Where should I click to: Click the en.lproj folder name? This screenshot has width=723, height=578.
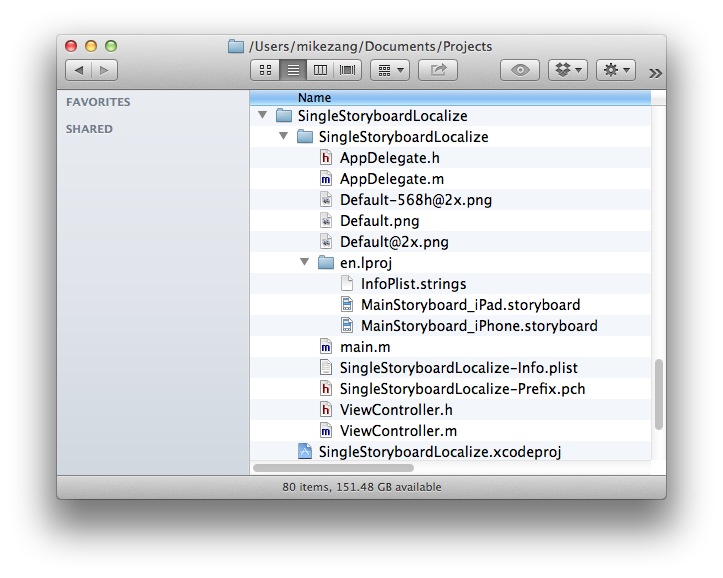pyautogui.click(x=366, y=263)
